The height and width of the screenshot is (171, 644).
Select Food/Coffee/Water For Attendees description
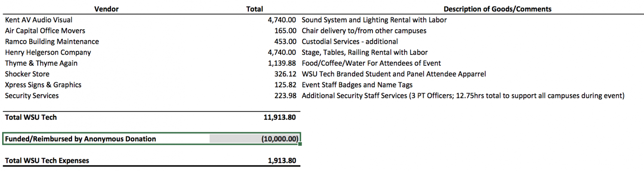point(371,63)
